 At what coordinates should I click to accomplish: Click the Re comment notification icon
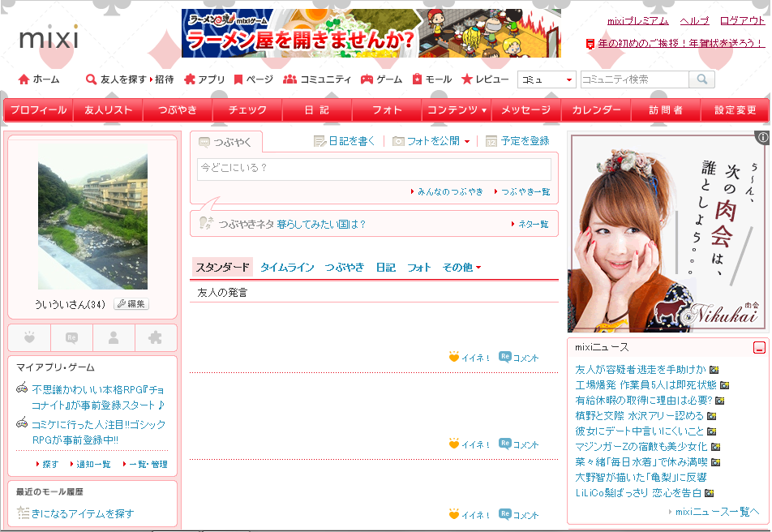(x=71, y=338)
